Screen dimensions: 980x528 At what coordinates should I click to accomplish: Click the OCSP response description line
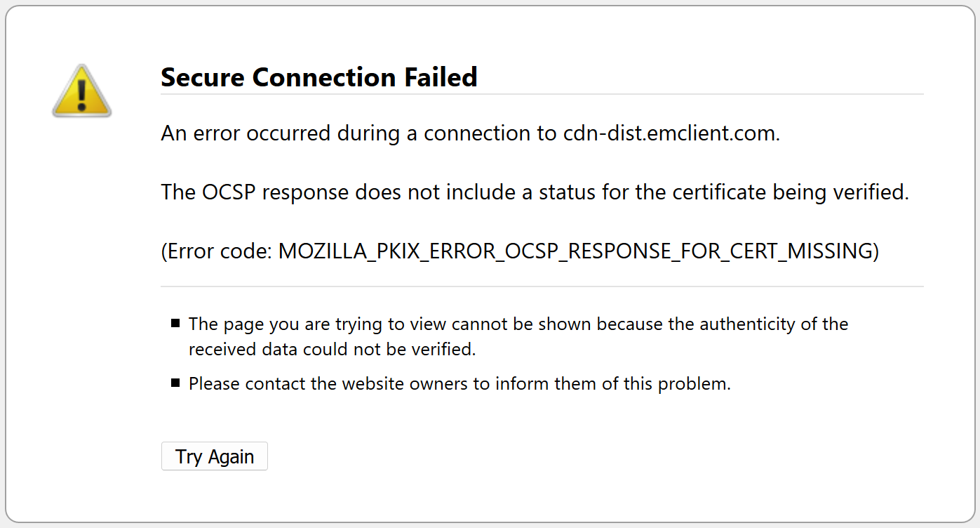533,192
